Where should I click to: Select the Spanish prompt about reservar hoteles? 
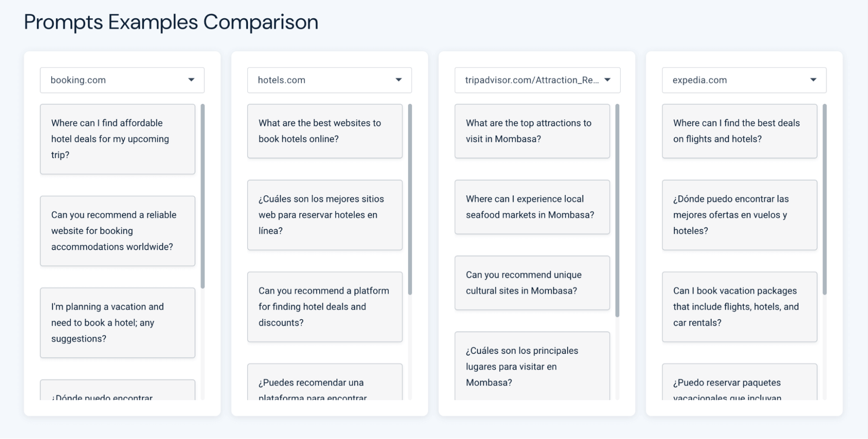325,215
